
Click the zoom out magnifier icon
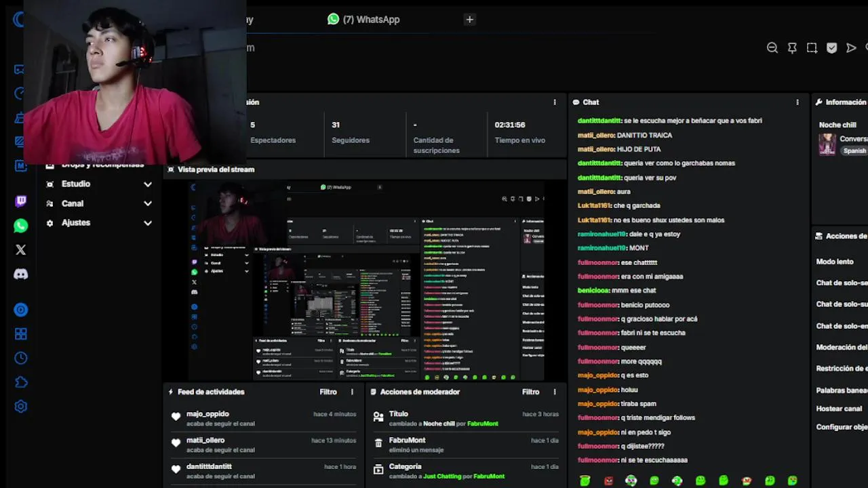pos(772,47)
